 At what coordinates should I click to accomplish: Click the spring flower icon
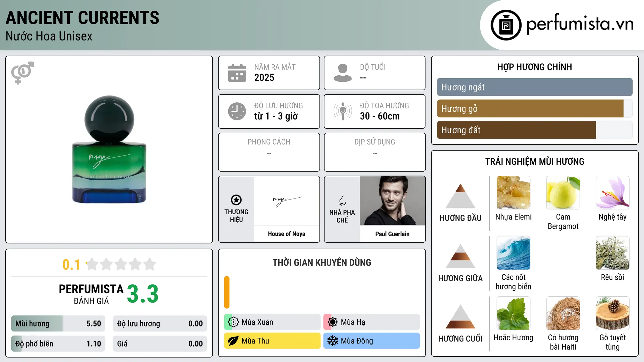point(233,322)
